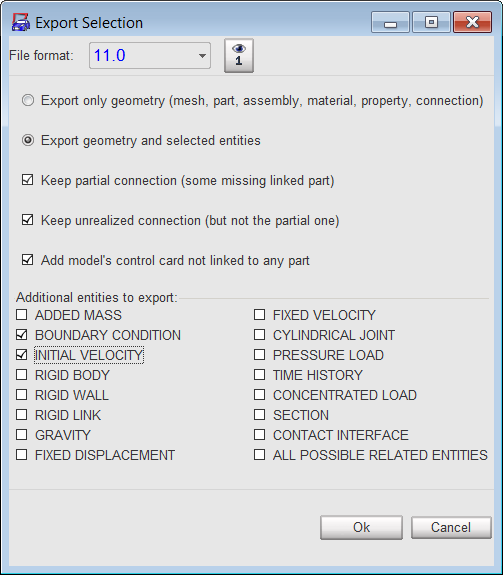Image resolution: width=503 pixels, height=575 pixels.
Task: Check the RIGID WALL option
Action: click(22, 395)
